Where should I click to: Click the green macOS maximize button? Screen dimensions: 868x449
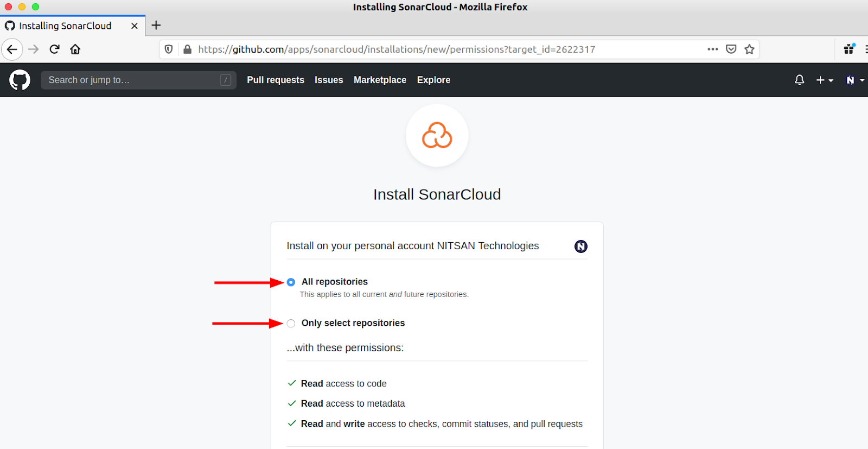click(x=35, y=7)
